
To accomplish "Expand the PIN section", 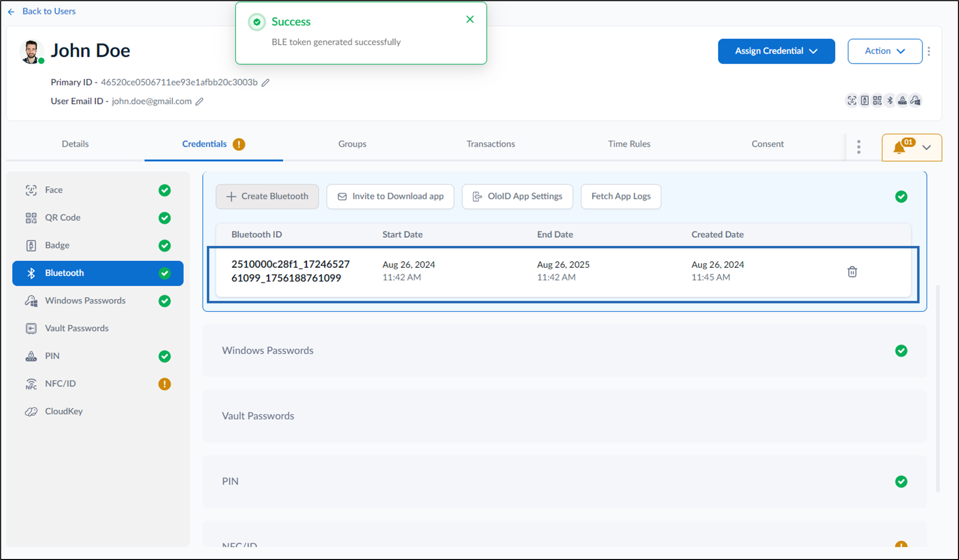I will coord(564,482).
